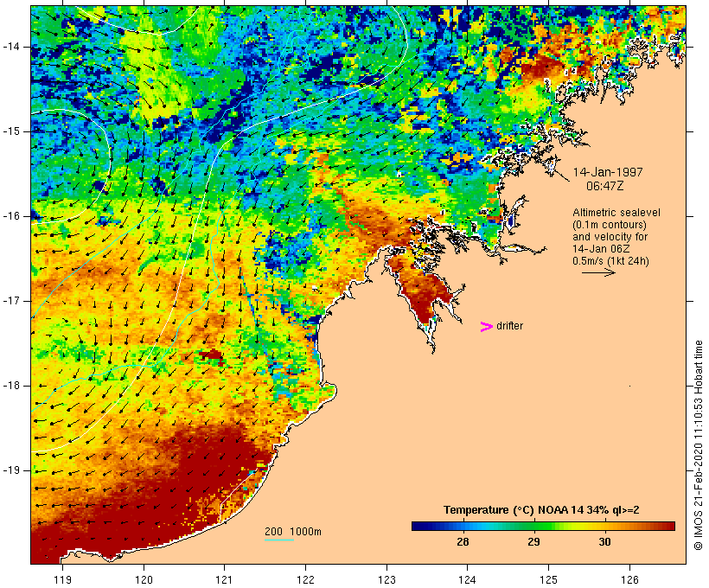Image resolution: width=709 pixels, height=588 pixels.
Task: Click the '(0.1m contours)' text
Action: click(x=609, y=224)
